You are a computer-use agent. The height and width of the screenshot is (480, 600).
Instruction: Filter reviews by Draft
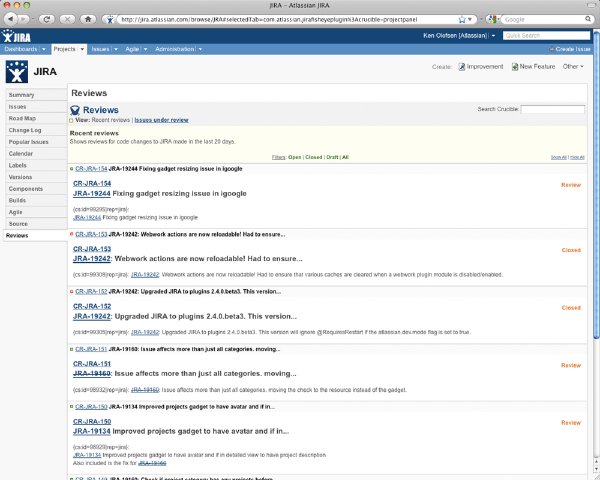[332, 157]
